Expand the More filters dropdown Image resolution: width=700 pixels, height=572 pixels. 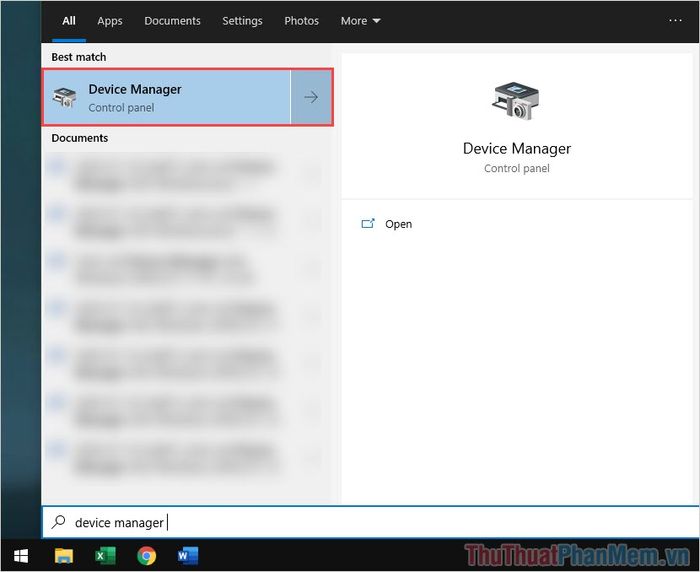tap(360, 21)
